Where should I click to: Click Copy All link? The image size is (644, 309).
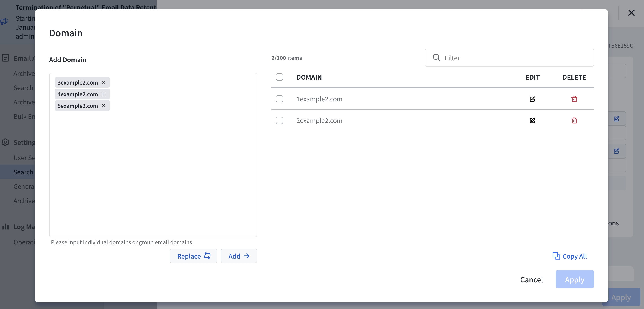click(570, 256)
